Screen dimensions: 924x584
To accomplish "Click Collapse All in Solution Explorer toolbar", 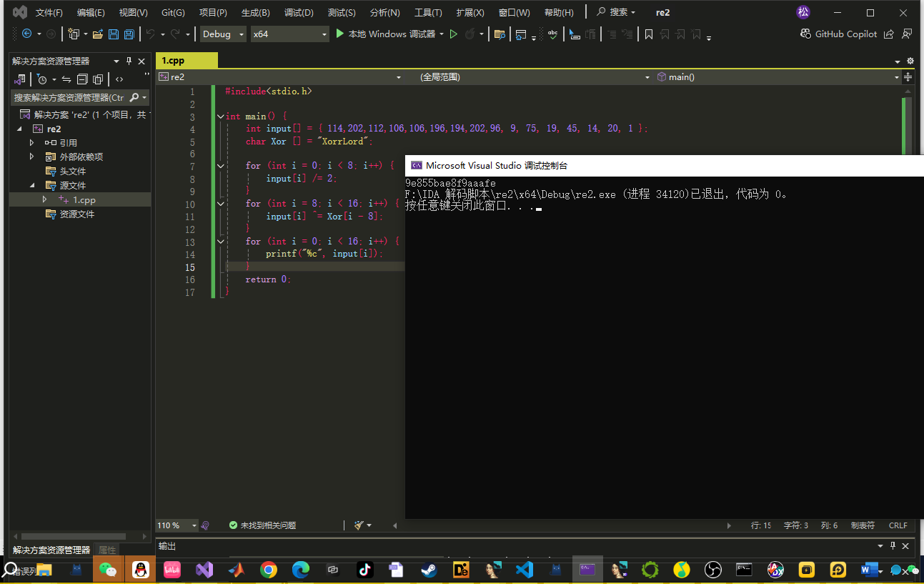I will pyautogui.click(x=82, y=79).
